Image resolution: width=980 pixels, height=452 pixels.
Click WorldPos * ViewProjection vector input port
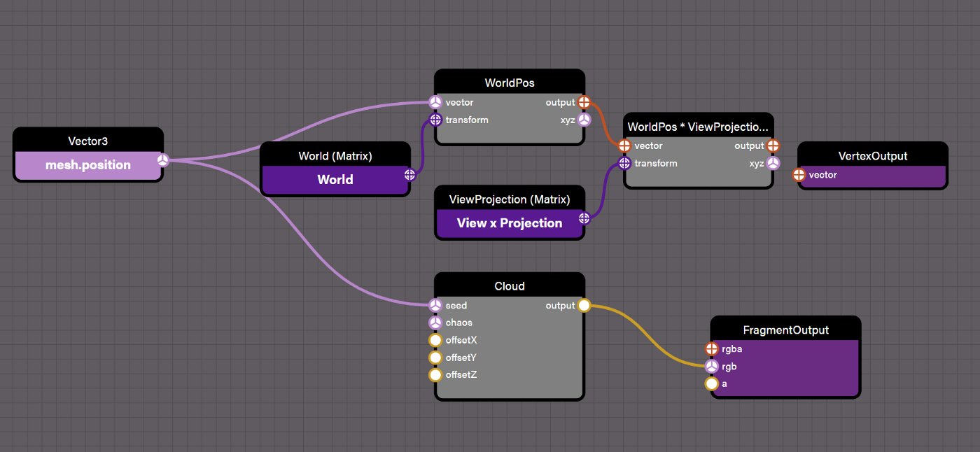click(x=624, y=146)
